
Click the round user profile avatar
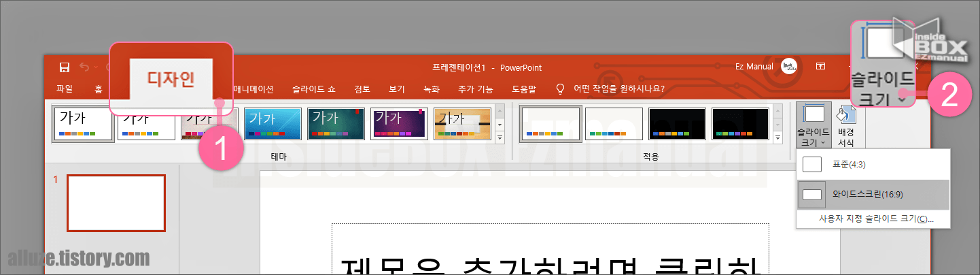[x=790, y=67]
